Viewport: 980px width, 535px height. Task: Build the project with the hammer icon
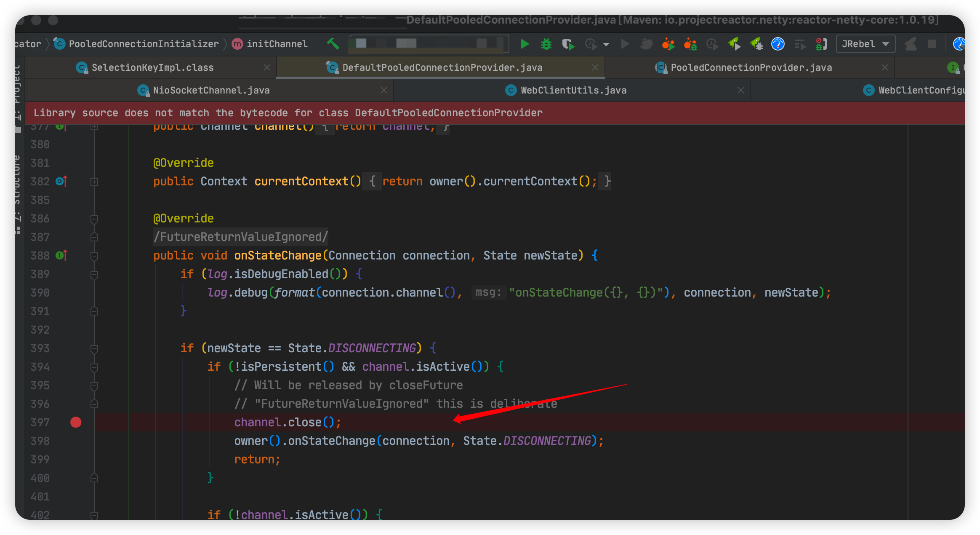point(333,43)
